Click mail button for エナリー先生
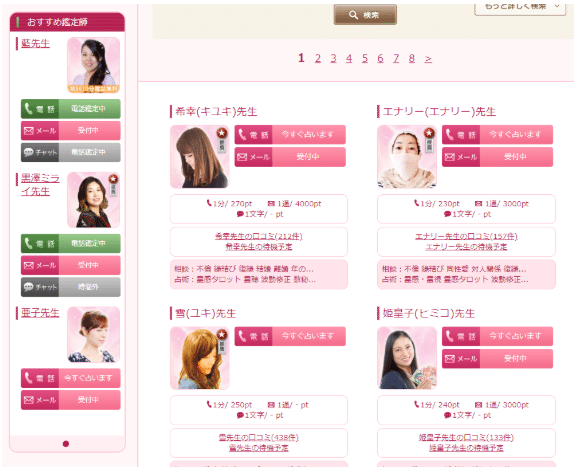Image resolution: width=574 pixels, height=475 pixels. tap(497, 157)
